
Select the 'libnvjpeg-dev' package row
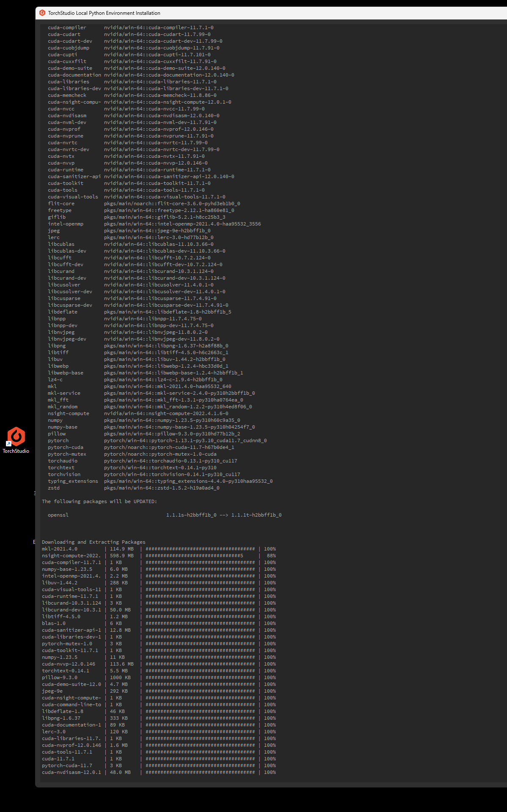tap(134, 339)
